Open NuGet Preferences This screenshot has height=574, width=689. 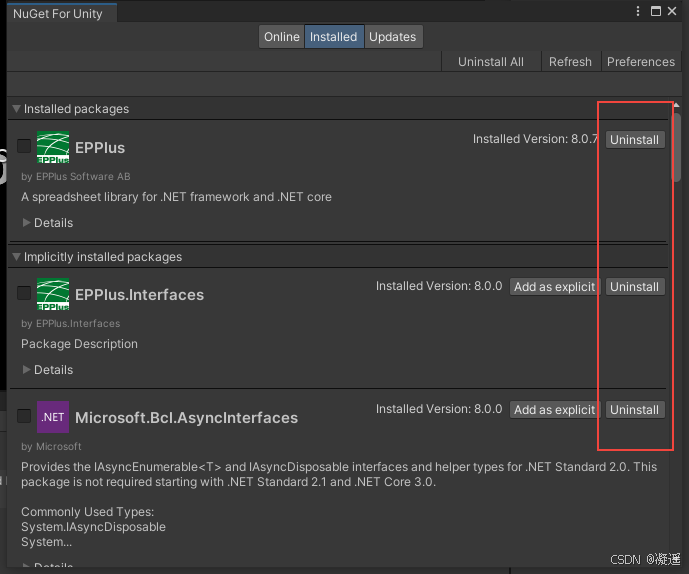(641, 62)
